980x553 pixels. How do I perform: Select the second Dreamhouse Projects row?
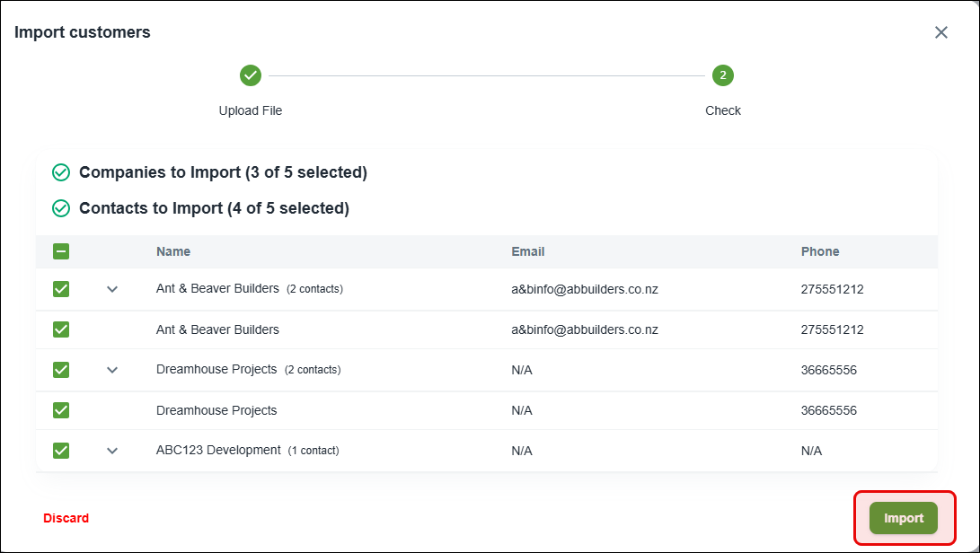[x=60, y=409]
